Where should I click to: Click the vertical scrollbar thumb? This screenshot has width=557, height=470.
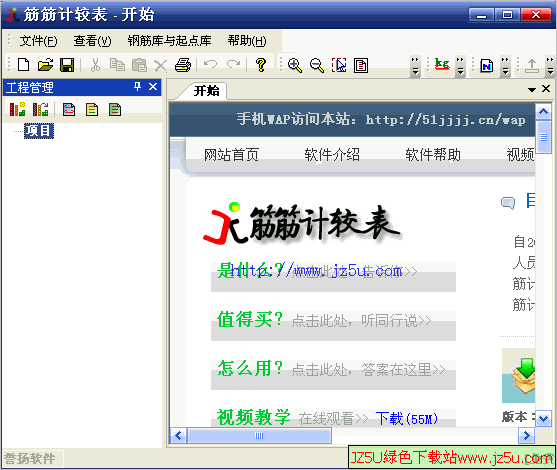click(x=544, y=137)
